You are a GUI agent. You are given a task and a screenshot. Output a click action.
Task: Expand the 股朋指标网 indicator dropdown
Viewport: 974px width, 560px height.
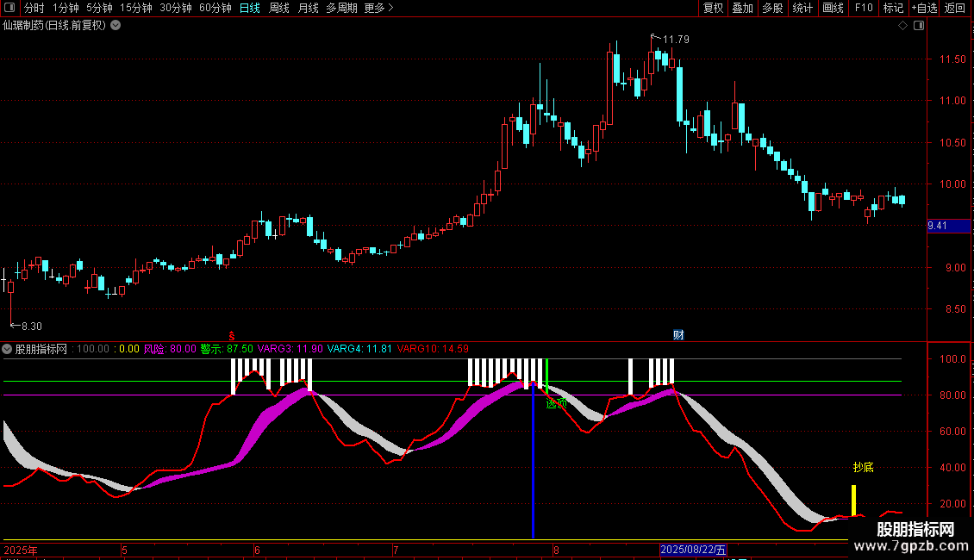click(8, 349)
